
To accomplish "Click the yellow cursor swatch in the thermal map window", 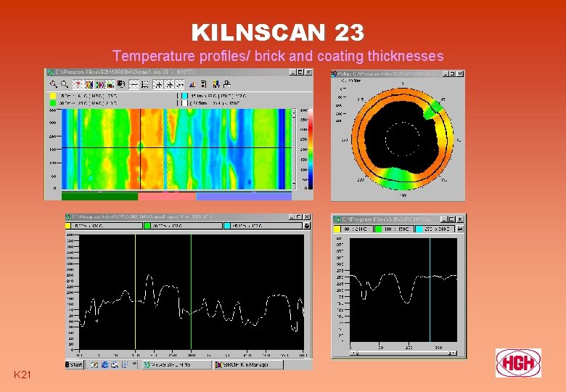I will tap(53, 96).
